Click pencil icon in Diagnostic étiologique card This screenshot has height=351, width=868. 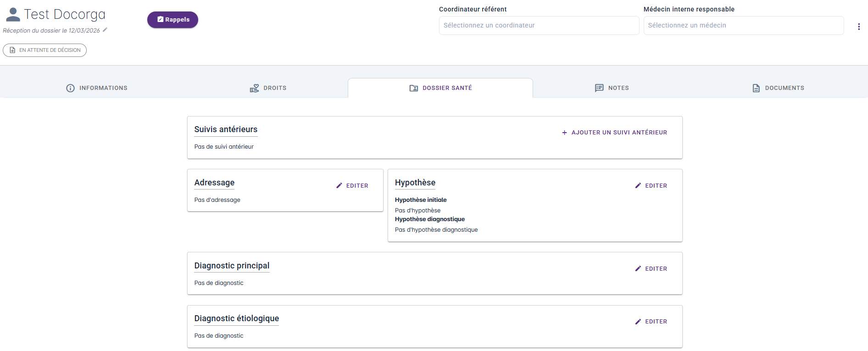coord(638,322)
